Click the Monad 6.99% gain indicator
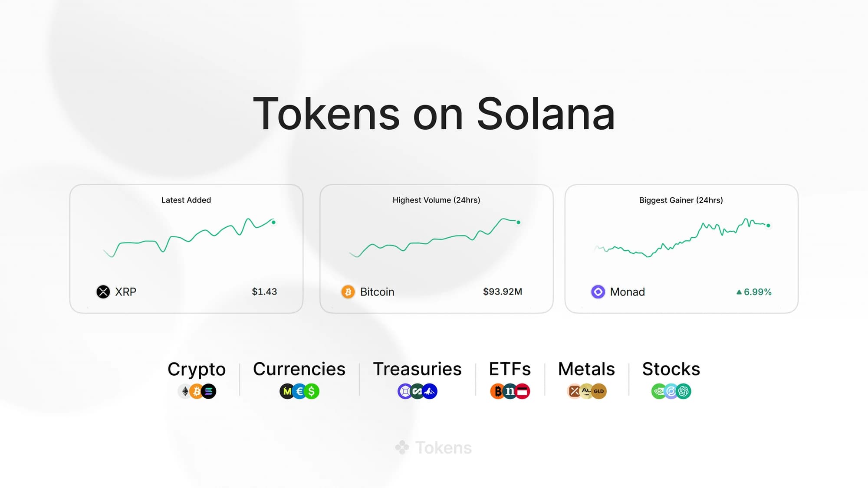 pos(754,292)
